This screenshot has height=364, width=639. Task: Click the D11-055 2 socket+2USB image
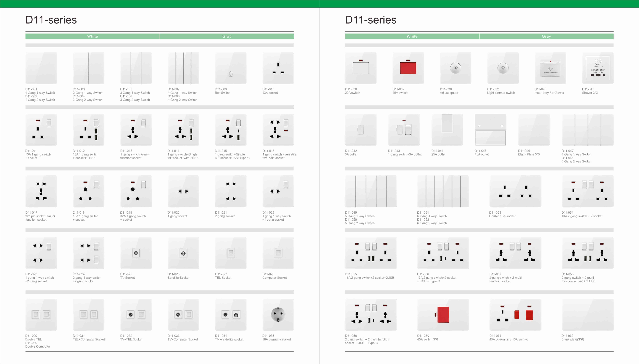click(x=371, y=253)
